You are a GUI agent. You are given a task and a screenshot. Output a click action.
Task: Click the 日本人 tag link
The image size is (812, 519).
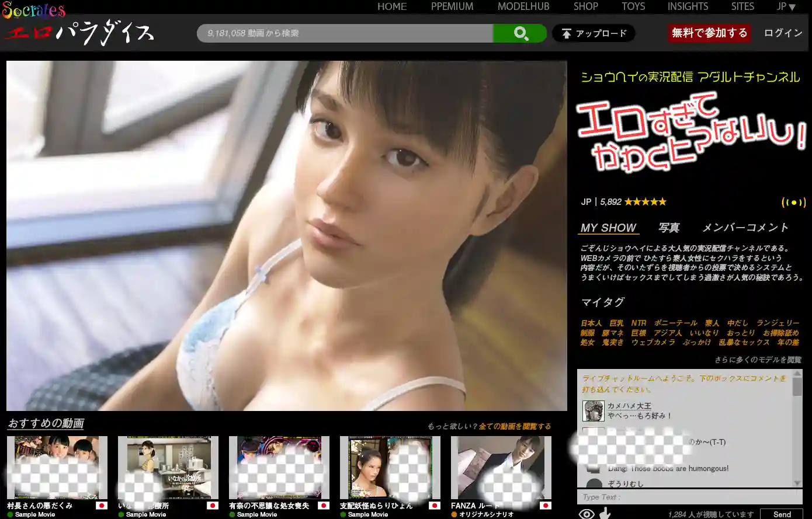coord(592,323)
